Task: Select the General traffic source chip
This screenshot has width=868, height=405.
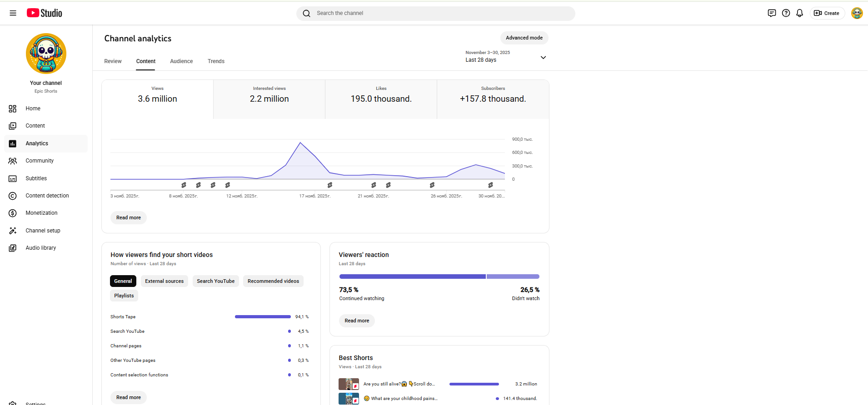Action: pyautogui.click(x=123, y=281)
